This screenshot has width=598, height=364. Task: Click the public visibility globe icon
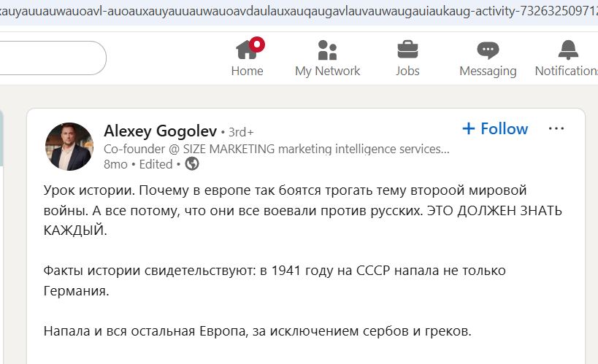pyautogui.click(x=192, y=164)
